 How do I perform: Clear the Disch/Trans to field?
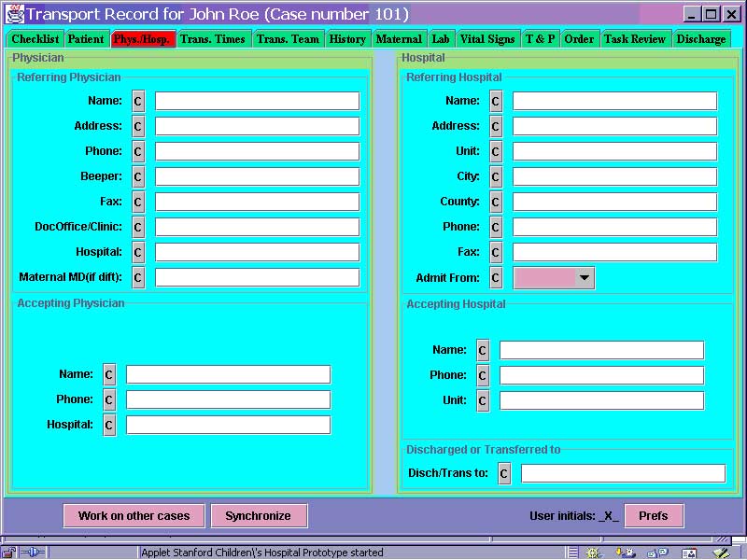(x=504, y=473)
